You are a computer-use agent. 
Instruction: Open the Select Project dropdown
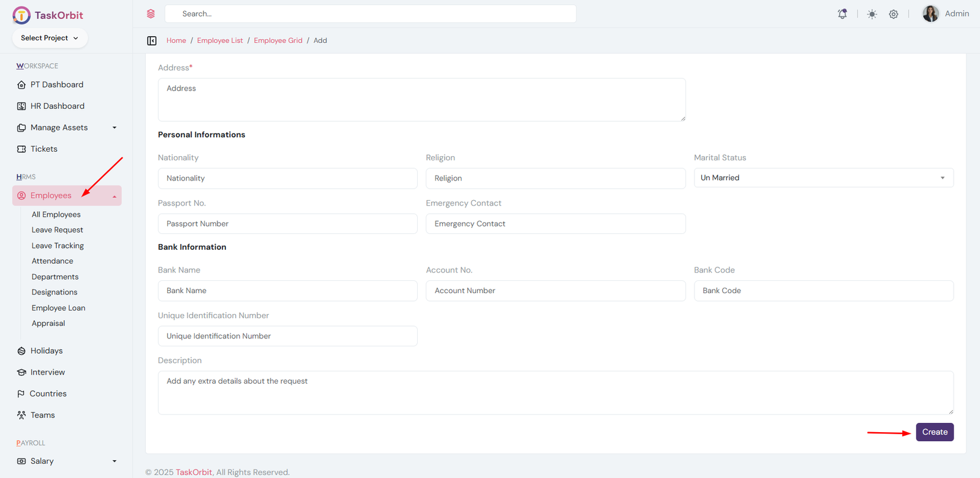(x=50, y=38)
